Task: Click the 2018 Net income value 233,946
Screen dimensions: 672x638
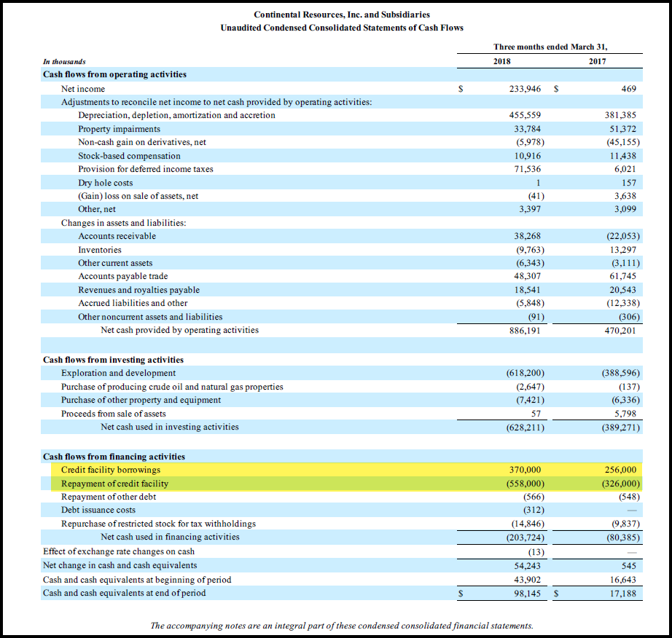Action: [x=525, y=89]
